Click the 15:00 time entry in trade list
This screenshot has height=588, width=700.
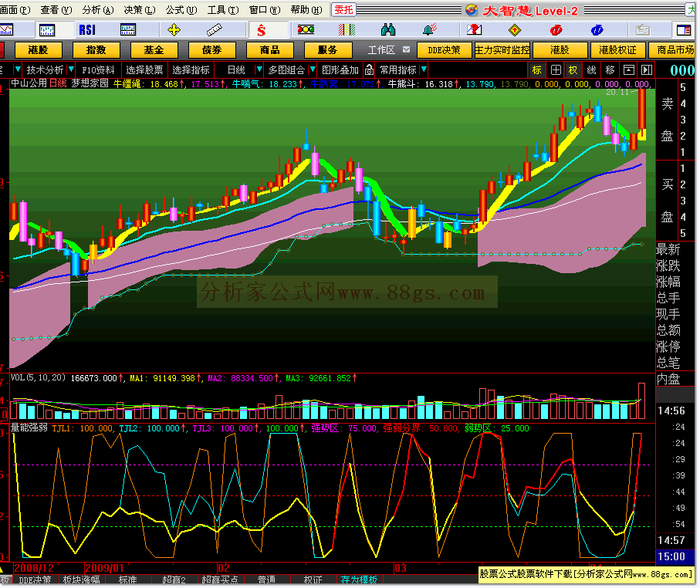tap(672, 556)
